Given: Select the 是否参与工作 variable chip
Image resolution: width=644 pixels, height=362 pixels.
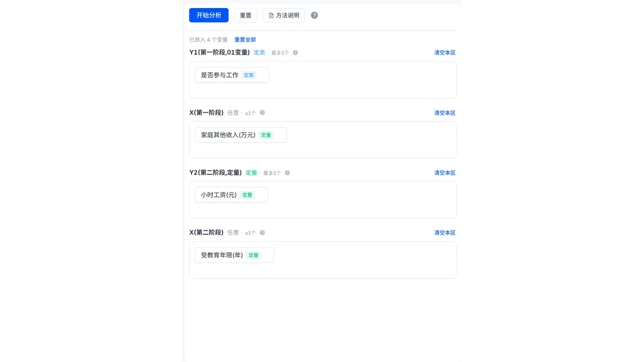Looking at the screenshot, I should (232, 75).
